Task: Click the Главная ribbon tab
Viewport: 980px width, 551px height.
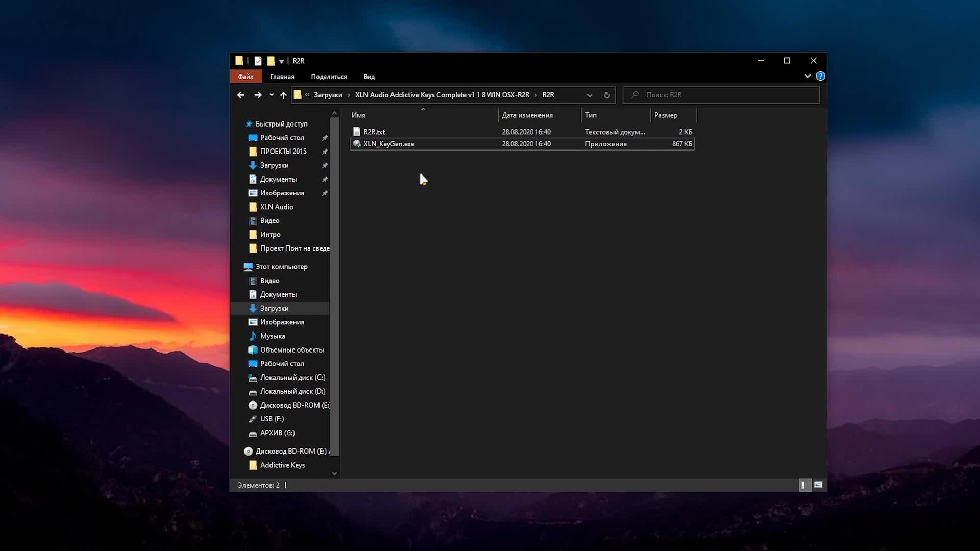Action: pyautogui.click(x=282, y=76)
